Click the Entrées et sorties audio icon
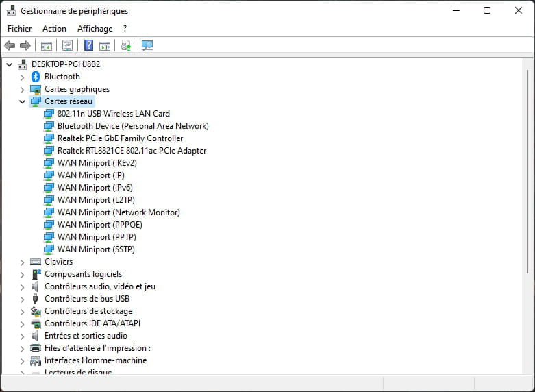Image resolution: width=535 pixels, height=392 pixels. (x=35, y=336)
